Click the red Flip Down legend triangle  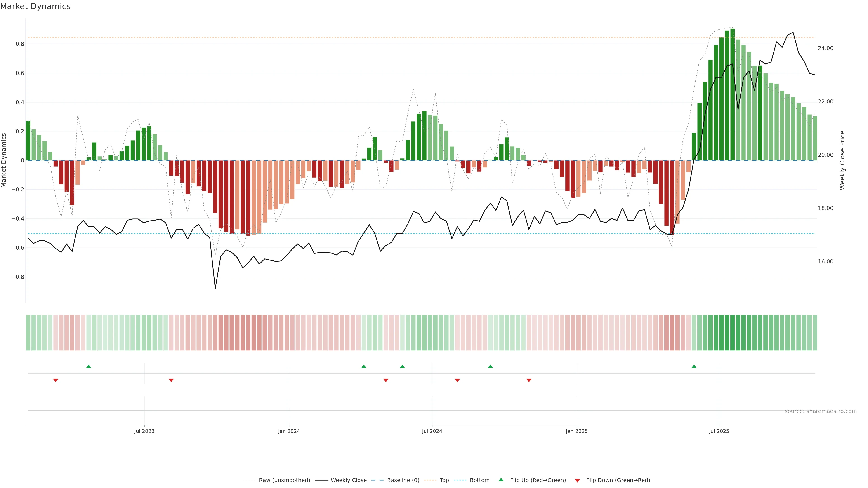(577, 480)
